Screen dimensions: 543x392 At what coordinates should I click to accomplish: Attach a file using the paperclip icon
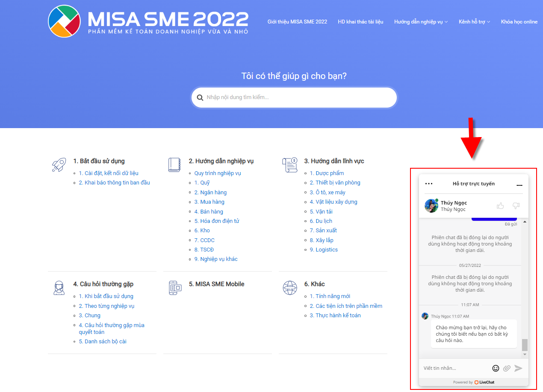pos(507,368)
